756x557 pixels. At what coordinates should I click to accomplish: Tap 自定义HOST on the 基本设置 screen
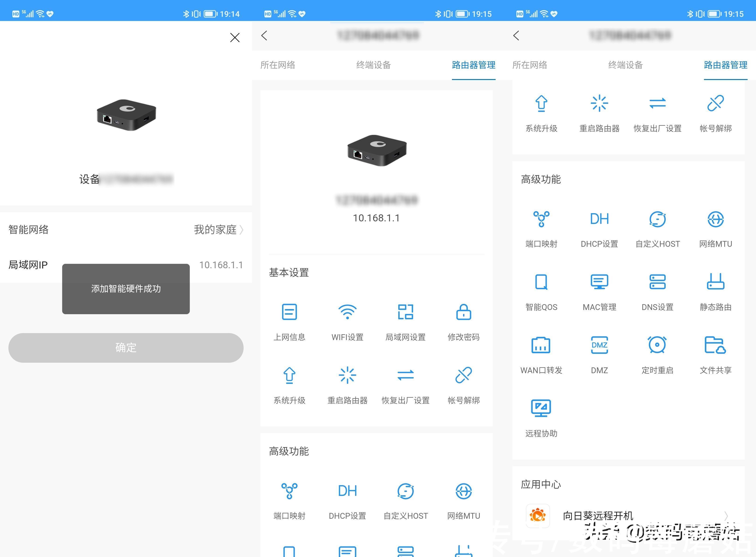tap(405, 501)
